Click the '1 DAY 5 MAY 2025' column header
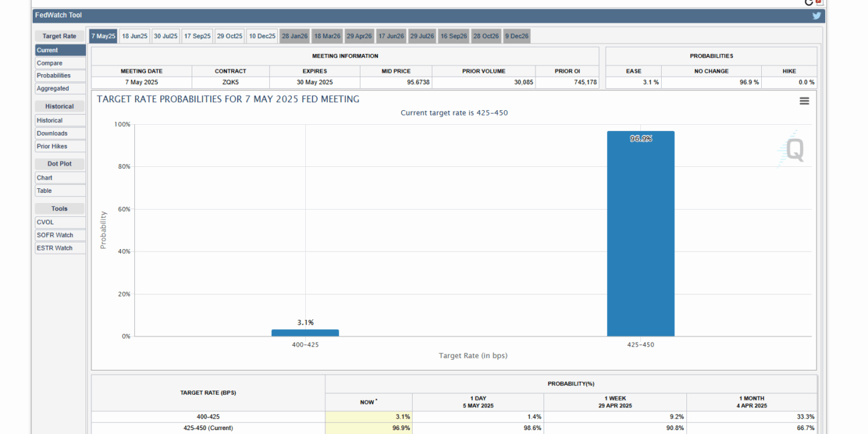This screenshot has width=868, height=434. click(477, 402)
